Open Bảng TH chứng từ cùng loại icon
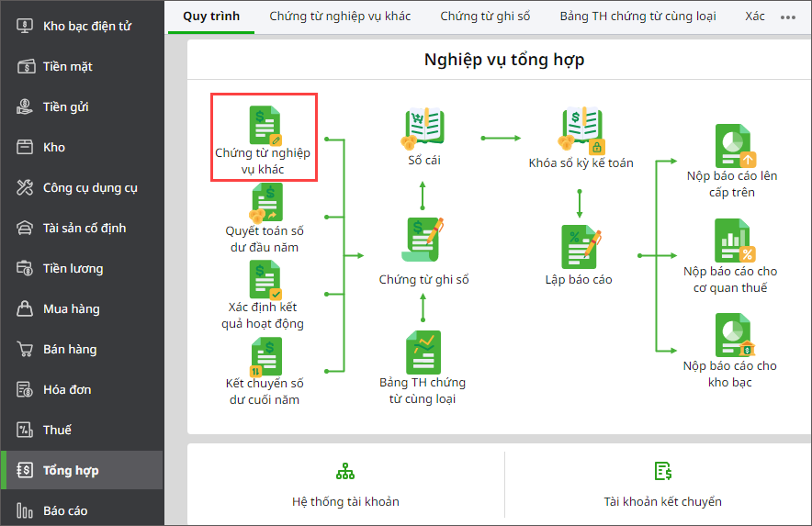 423,353
